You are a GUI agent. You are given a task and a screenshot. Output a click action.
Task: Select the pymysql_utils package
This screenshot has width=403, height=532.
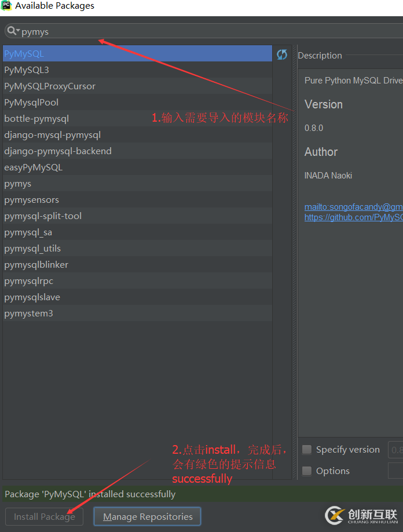click(137, 249)
